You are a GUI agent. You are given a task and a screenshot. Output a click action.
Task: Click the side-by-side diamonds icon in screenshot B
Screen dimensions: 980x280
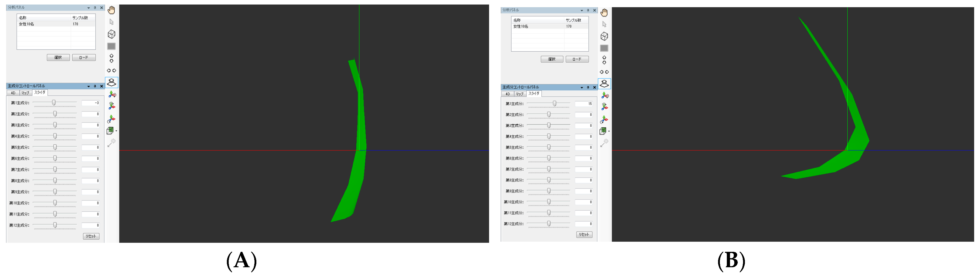pos(604,72)
